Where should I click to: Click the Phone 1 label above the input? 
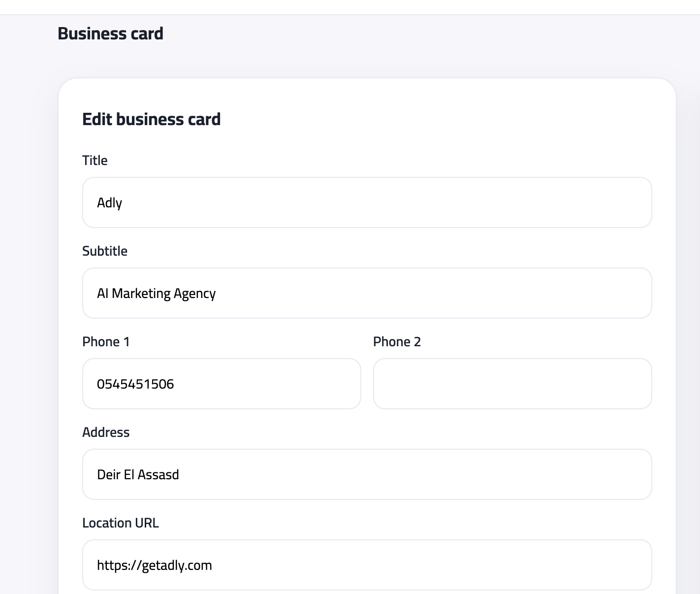pos(106,341)
